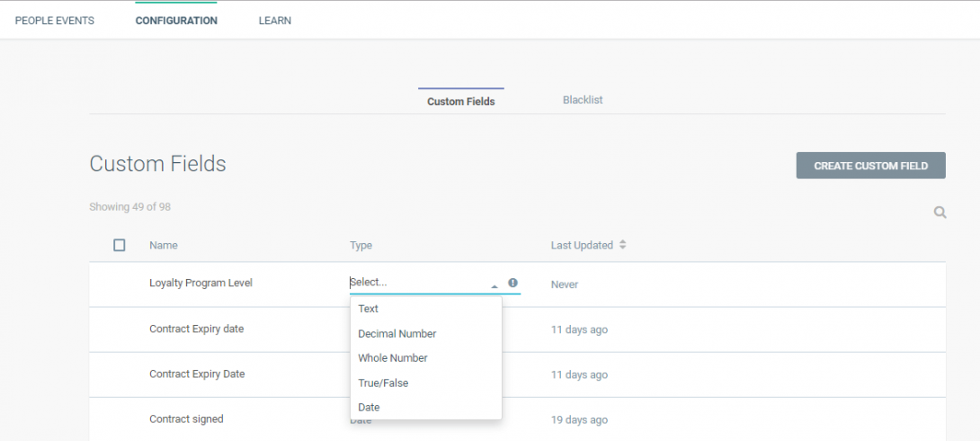The image size is (980, 441).
Task: Open the Loyalty Program Level row
Action: (x=517, y=284)
